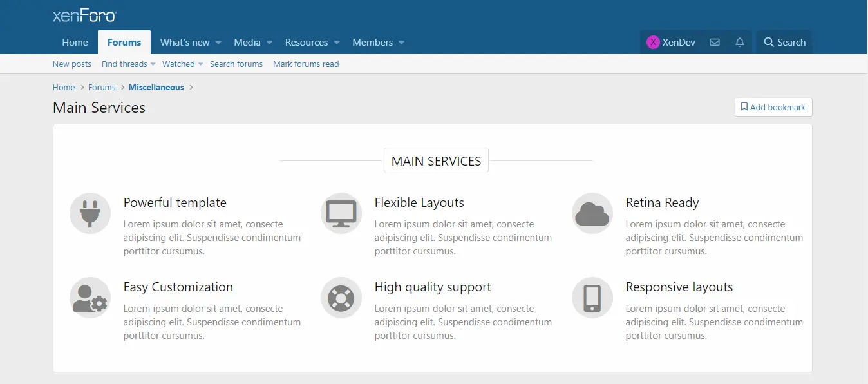Switch to the Home tab

[75, 43]
